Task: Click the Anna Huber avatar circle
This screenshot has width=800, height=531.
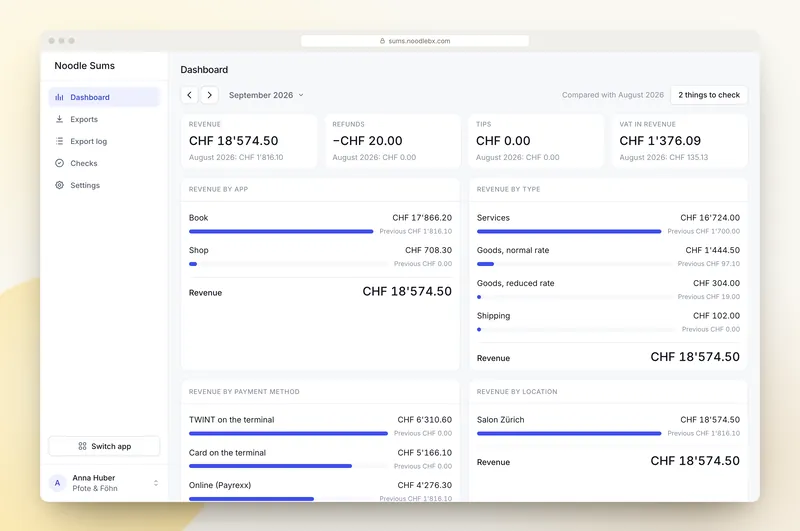Action: click(57, 483)
